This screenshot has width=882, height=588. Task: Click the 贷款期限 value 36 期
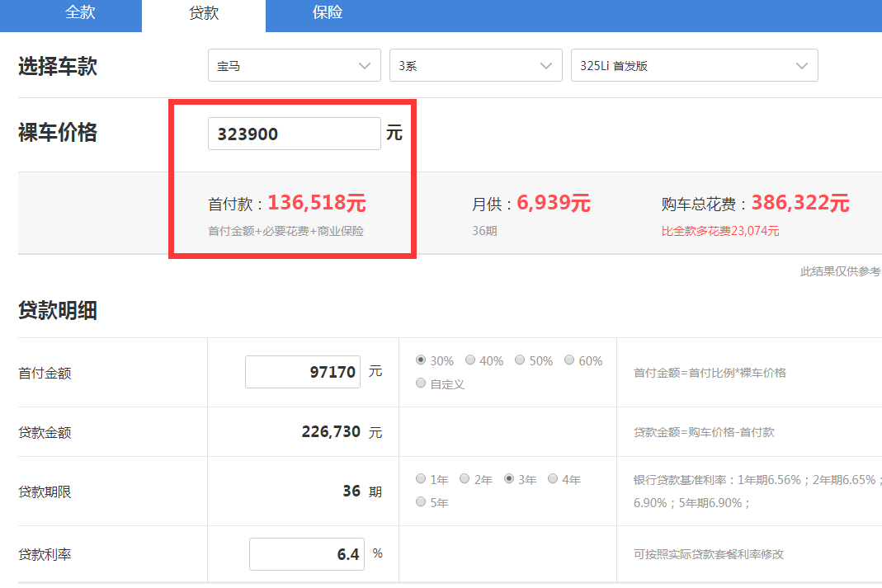click(362, 492)
